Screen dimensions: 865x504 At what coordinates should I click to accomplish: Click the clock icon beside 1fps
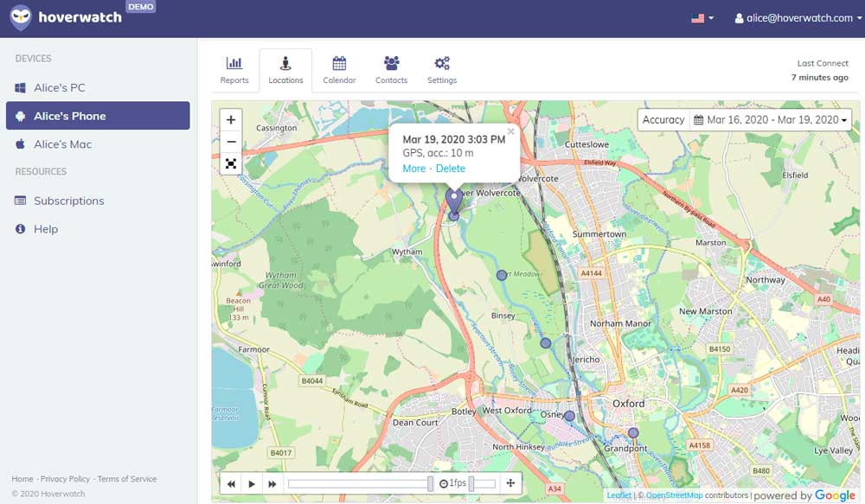[x=444, y=484]
